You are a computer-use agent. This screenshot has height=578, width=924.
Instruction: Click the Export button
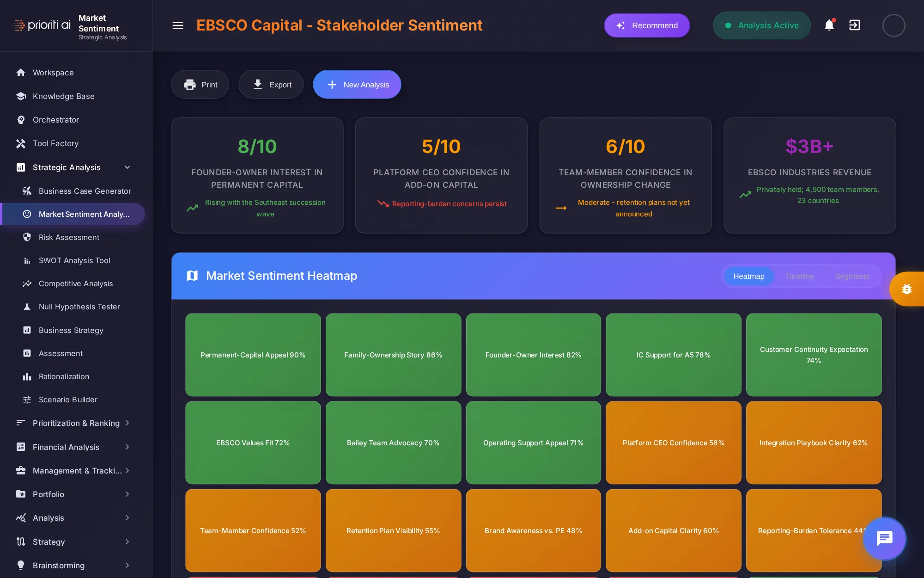click(x=271, y=85)
